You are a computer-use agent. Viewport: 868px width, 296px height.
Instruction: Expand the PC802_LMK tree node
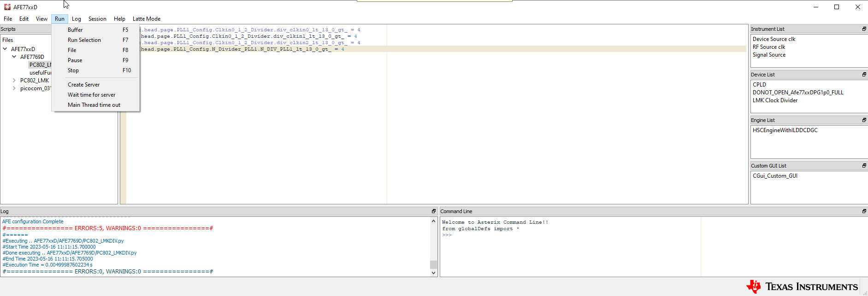click(14, 80)
